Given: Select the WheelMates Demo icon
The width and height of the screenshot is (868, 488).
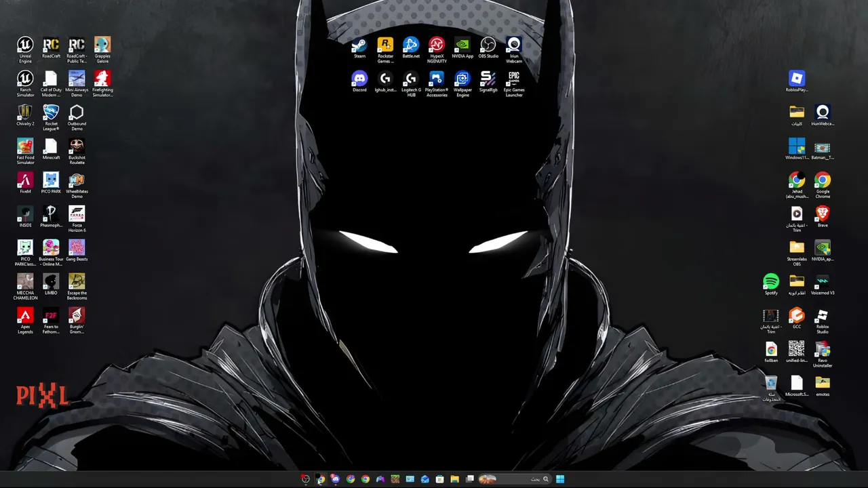Looking at the screenshot, I should (x=77, y=186).
